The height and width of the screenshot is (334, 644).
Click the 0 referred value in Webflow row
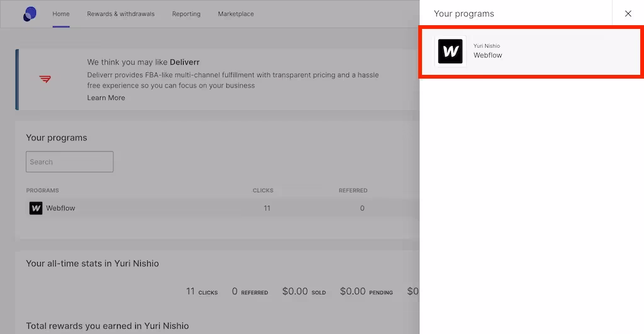pos(362,208)
